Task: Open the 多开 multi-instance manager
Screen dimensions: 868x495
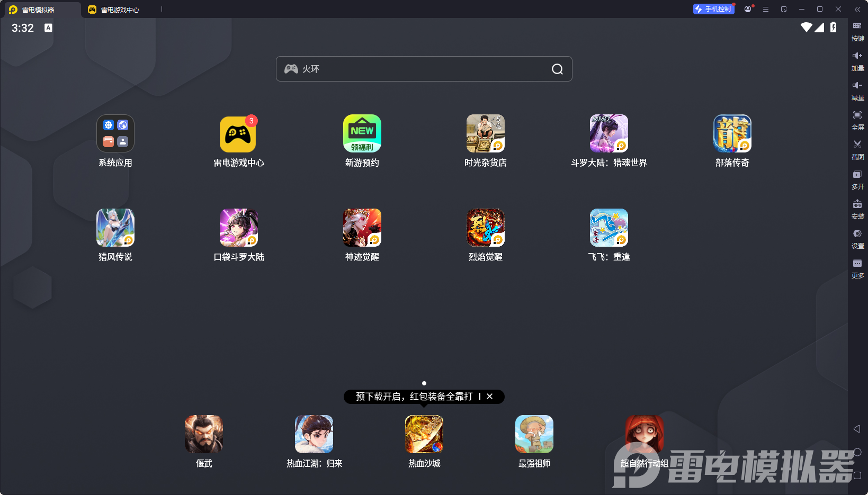Action: pos(857,179)
